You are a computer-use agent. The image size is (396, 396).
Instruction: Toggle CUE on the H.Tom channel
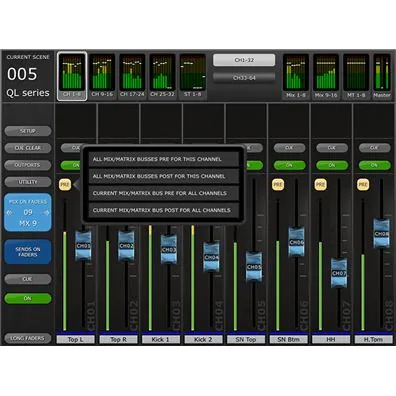374,148
